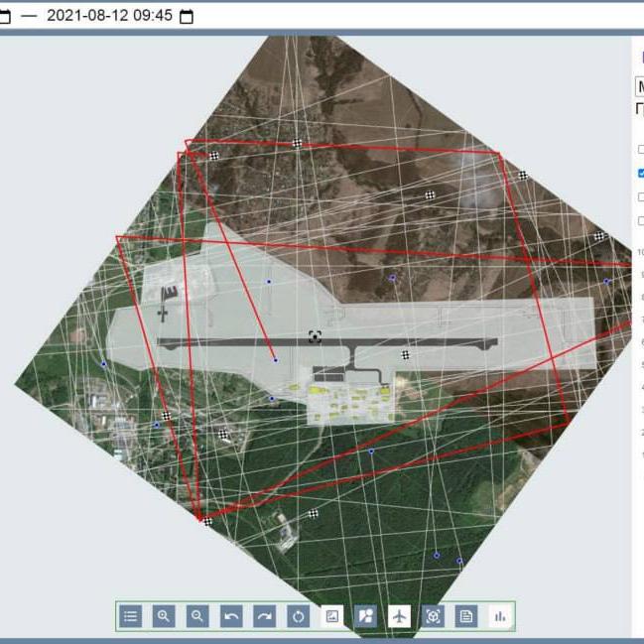Toggle the map layer icon
Image resolution: width=644 pixels, height=644 pixels.
click(366, 616)
